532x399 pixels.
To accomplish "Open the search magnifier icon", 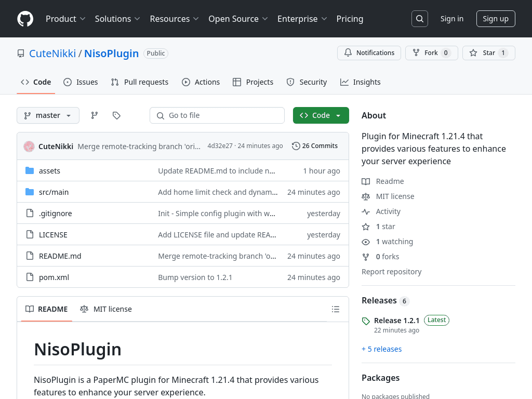I will (x=420, y=19).
